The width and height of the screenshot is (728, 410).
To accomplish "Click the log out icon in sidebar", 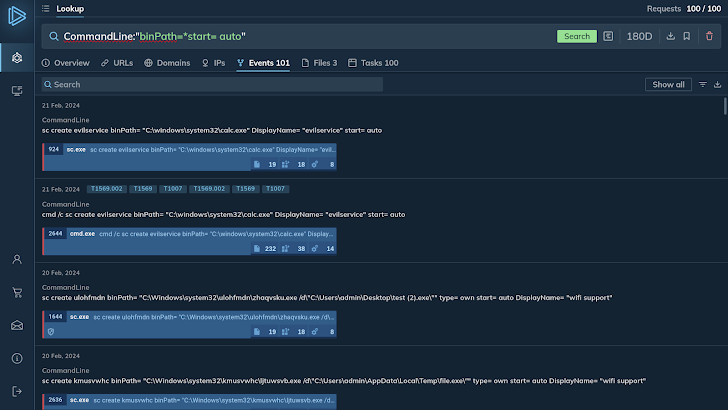I will click(x=17, y=391).
